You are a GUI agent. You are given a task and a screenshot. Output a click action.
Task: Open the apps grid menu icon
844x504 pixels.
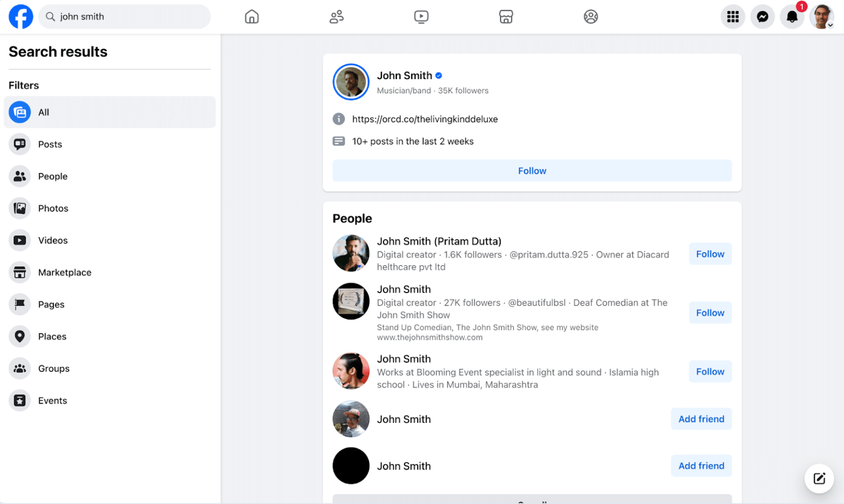pos(732,17)
